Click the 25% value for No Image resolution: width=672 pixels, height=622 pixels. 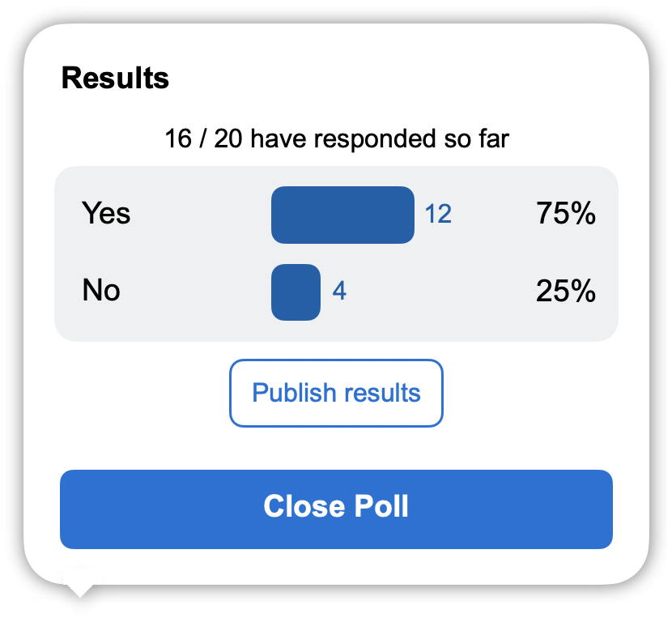coord(567,290)
